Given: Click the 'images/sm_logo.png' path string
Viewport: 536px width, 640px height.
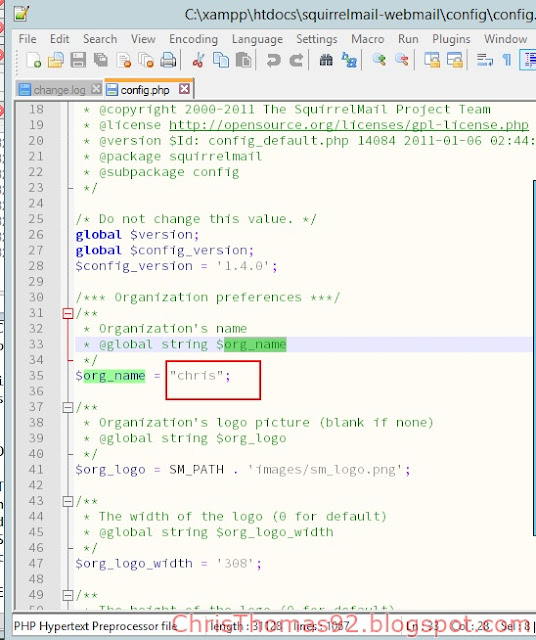Looking at the screenshot, I should tap(326, 470).
